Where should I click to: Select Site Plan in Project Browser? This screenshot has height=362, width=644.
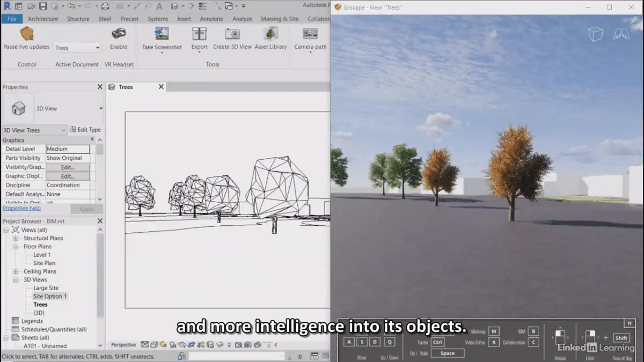pos(45,263)
